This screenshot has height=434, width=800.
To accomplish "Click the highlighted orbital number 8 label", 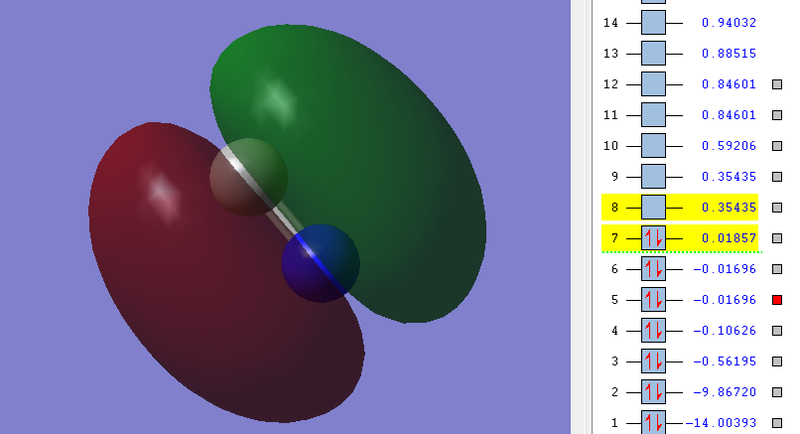I will 614,208.
